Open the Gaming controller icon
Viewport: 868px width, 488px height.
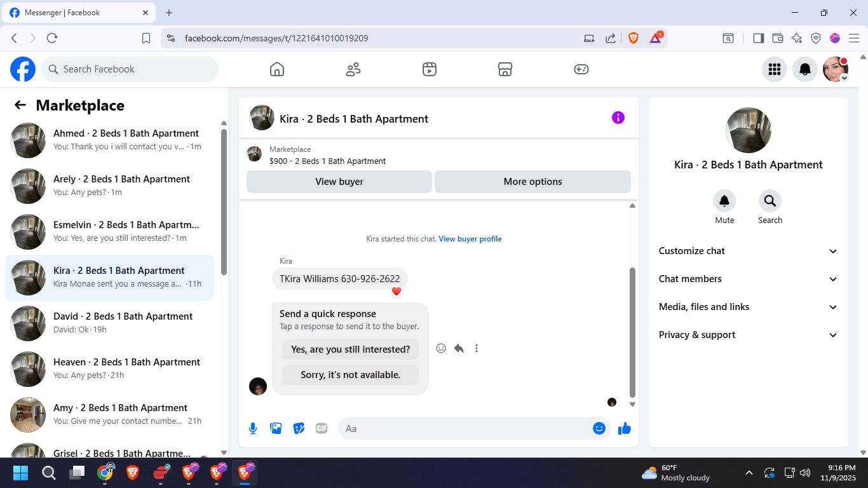click(581, 69)
